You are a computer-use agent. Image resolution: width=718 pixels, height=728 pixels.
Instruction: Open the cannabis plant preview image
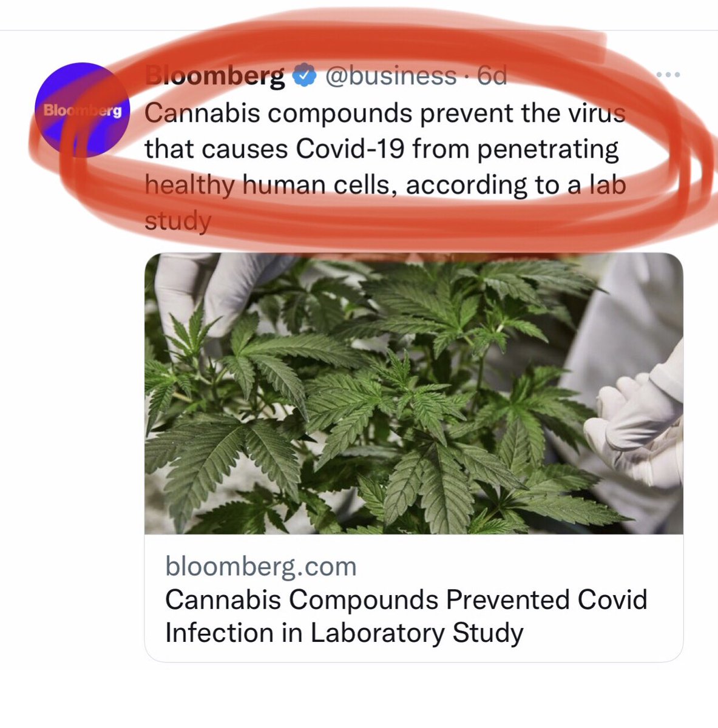click(x=414, y=394)
